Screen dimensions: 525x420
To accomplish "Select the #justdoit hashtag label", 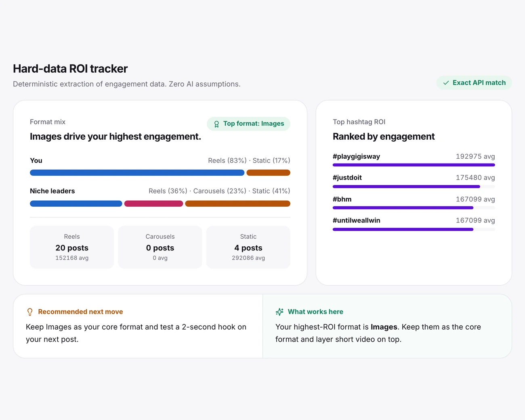I will coord(347,178).
